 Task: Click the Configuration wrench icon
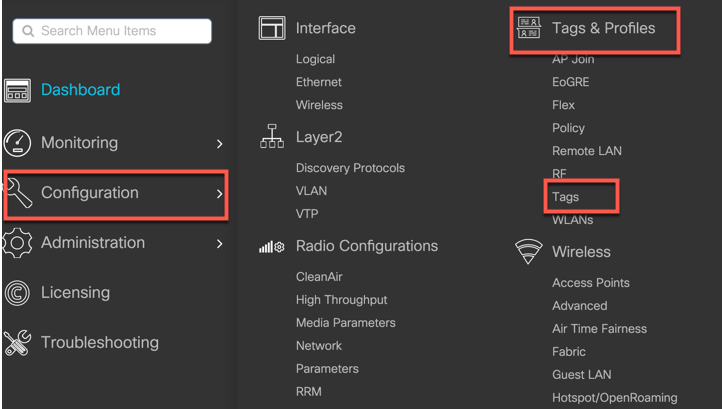click(x=18, y=193)
